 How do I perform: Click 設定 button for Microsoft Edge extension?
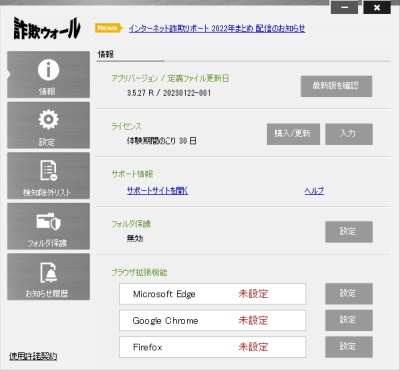click(x=349, y=294)
